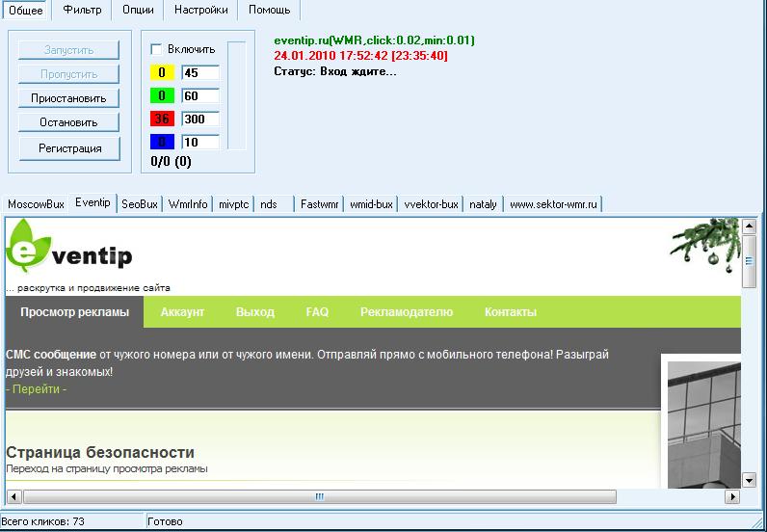
Task: Click the horizontal scrollbar right arrow
Action: click(732, 496)
